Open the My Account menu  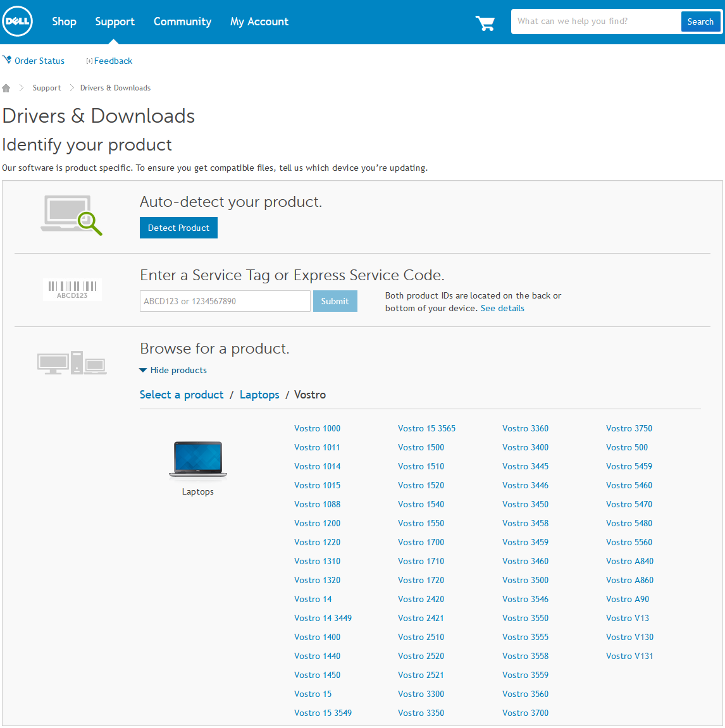click(259, 22)
